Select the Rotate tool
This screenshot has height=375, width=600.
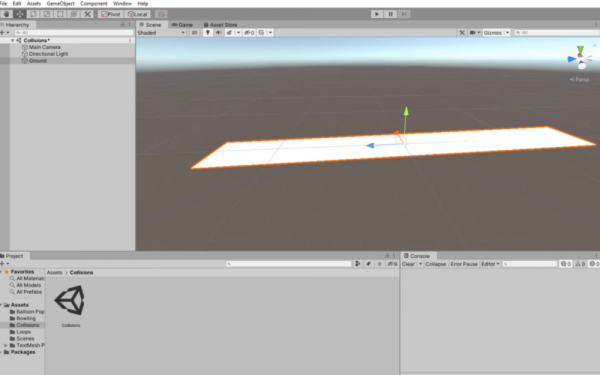pyautogui.click(x=33, y=14)
